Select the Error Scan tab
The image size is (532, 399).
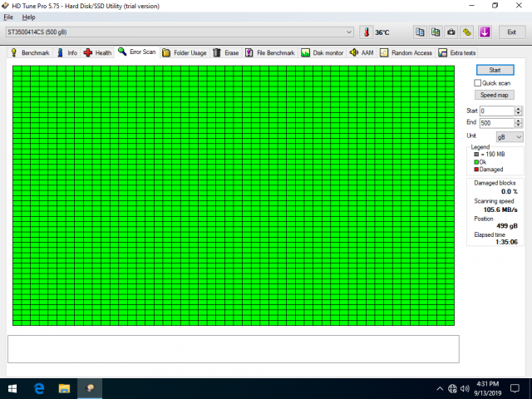pyautogui.click(x=137, y=52)
